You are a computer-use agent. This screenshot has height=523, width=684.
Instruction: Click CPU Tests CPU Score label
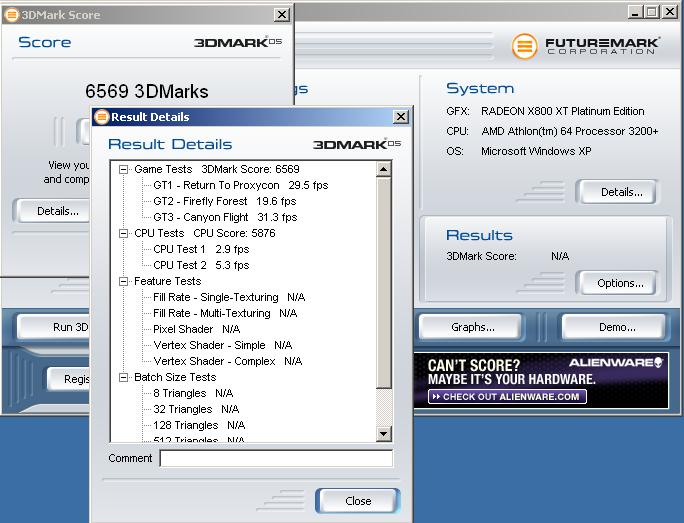205,233
